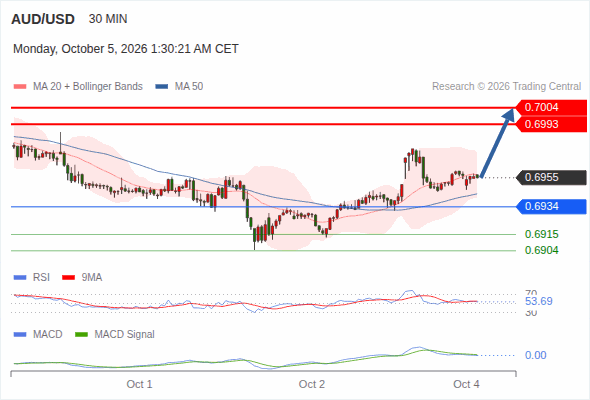590x400 pixels.
Task: Click the Research © 2026 Trading Central credit
Action: [506, 87]
